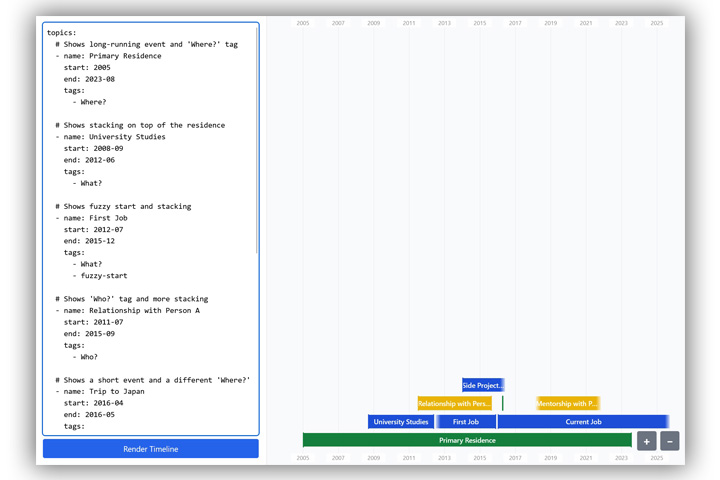
Task: Click the 2005 label on top axis
Action: point(303,23)
